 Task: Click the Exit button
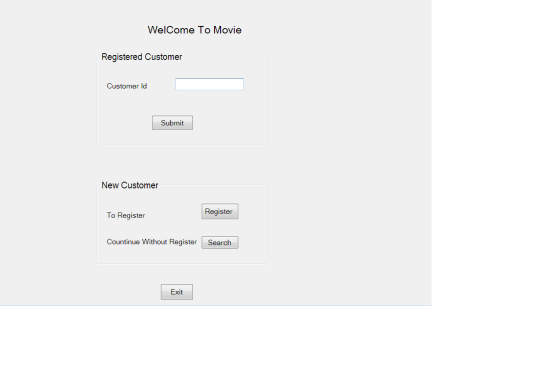click(177, 292)
